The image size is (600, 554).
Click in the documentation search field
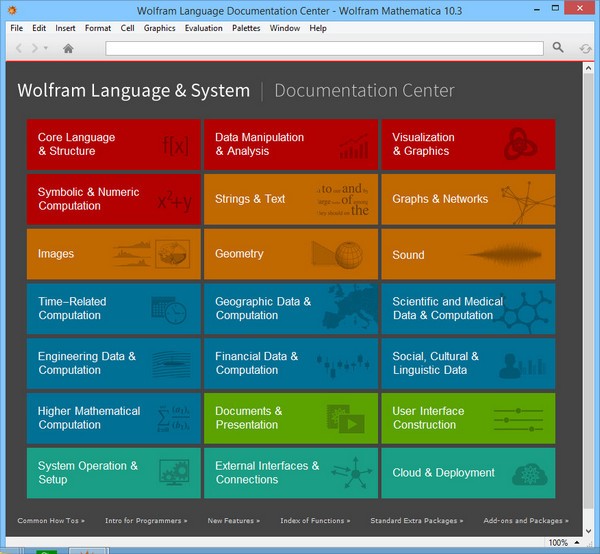coord(324,48)
